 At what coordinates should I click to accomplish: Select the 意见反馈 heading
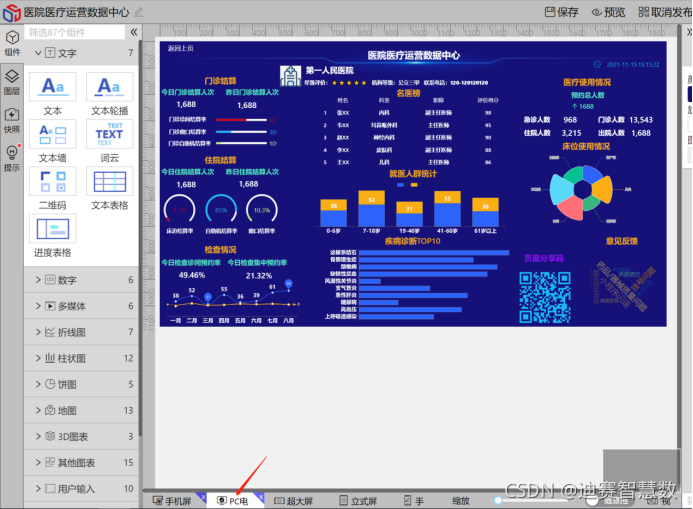pos(621,241)
